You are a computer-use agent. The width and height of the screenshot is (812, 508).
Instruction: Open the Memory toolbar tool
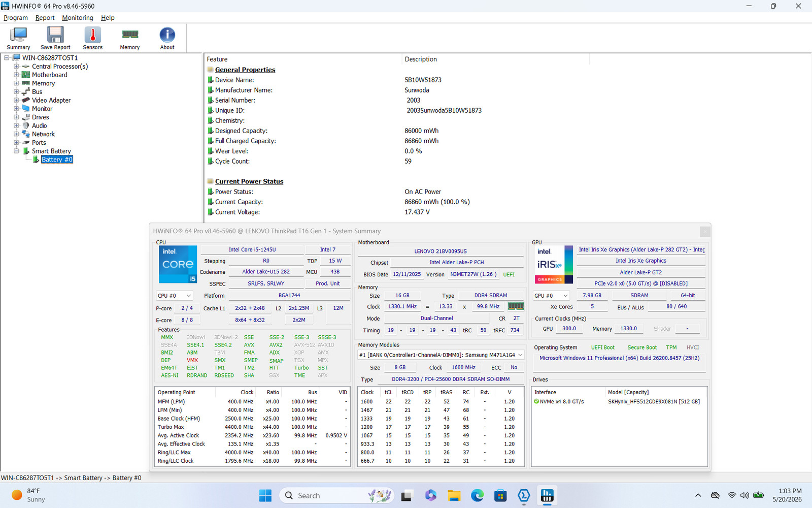pos(130,38)
